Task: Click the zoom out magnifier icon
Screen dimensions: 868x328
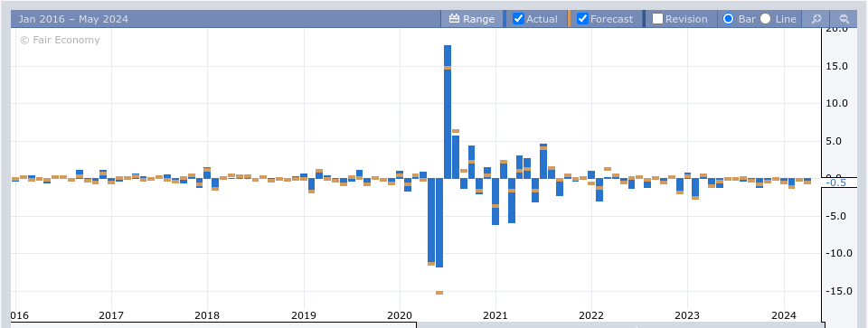Action: [x=844, y=19]
